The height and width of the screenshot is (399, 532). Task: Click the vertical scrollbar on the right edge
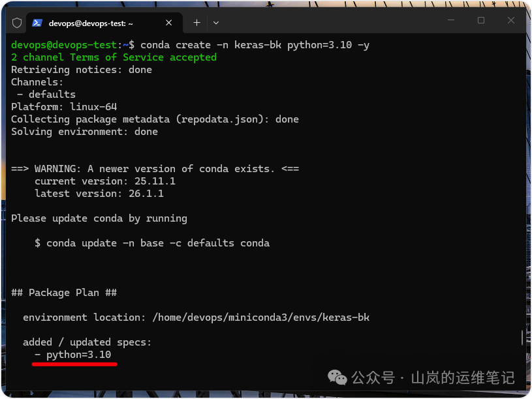522,337
